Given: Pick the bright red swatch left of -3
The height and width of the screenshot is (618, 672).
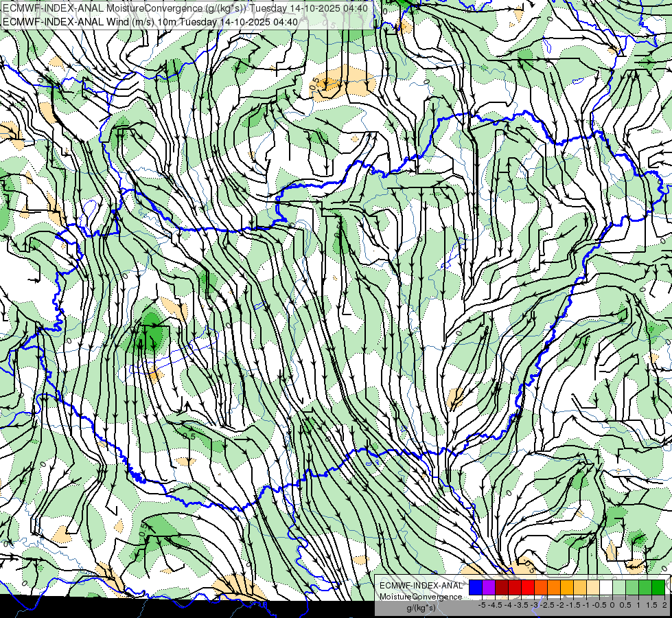Looking at the screenshot, I should coord(528,587).
